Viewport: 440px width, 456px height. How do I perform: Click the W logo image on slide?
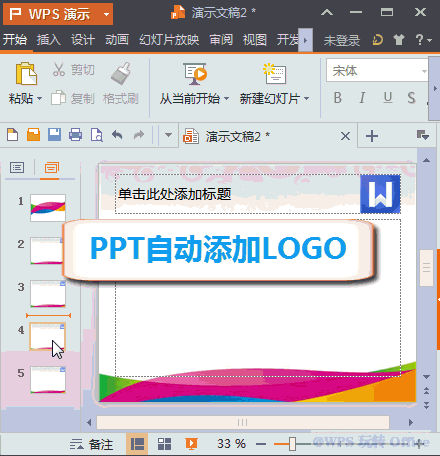pyautogui.click(x=380, y=194)
